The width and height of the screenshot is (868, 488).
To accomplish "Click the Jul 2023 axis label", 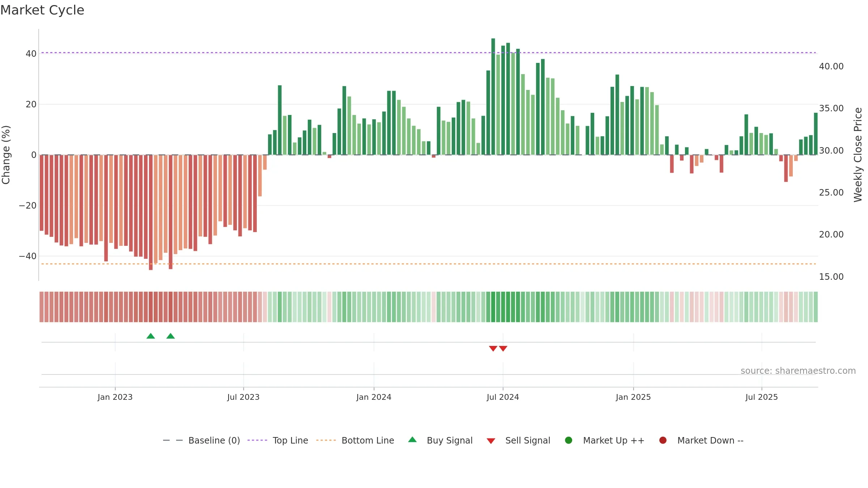I will (x=243, y=397).
